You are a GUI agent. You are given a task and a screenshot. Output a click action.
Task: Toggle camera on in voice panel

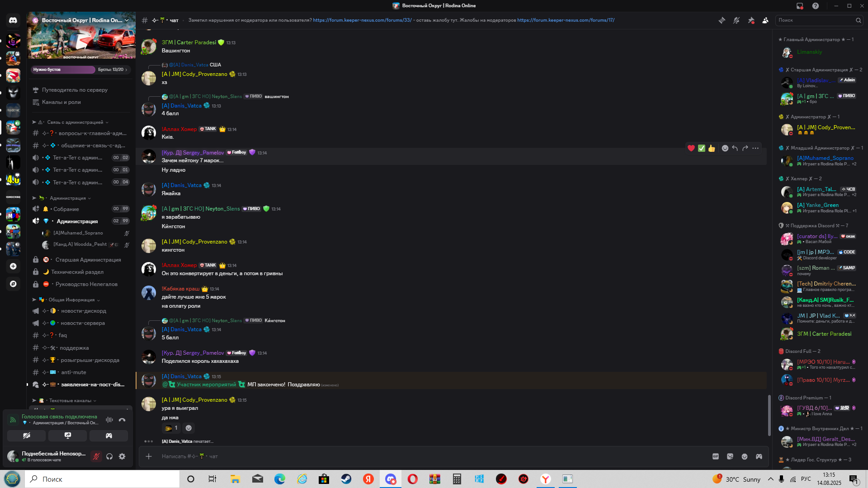pos(27,436)
